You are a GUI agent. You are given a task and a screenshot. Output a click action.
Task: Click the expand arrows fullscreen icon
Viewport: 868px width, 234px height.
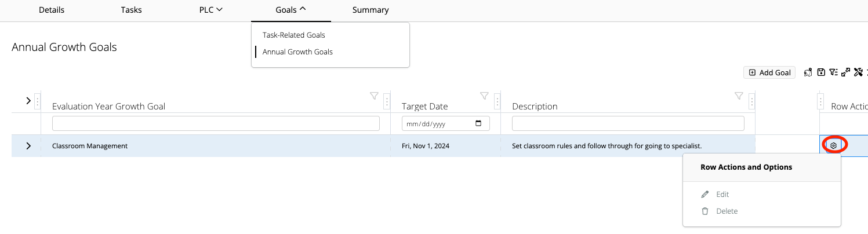(845, 72)
